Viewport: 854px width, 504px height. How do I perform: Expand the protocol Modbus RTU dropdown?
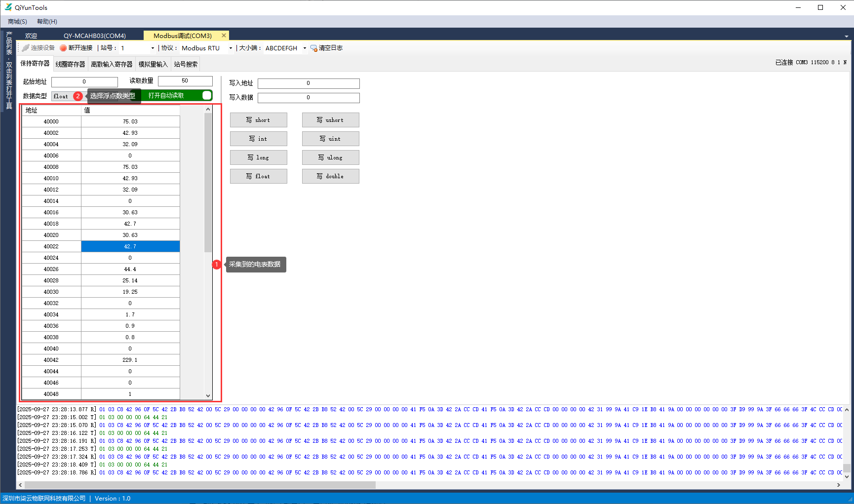[231, 48]
